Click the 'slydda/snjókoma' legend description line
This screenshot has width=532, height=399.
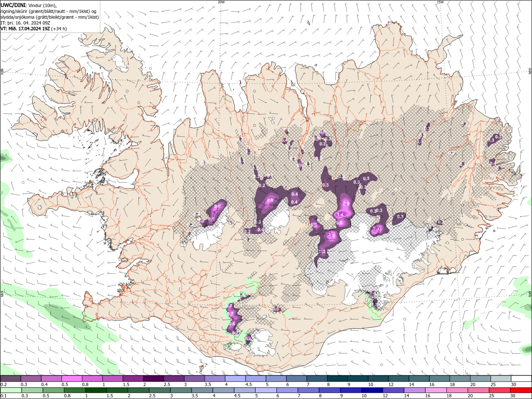[49, 17]
